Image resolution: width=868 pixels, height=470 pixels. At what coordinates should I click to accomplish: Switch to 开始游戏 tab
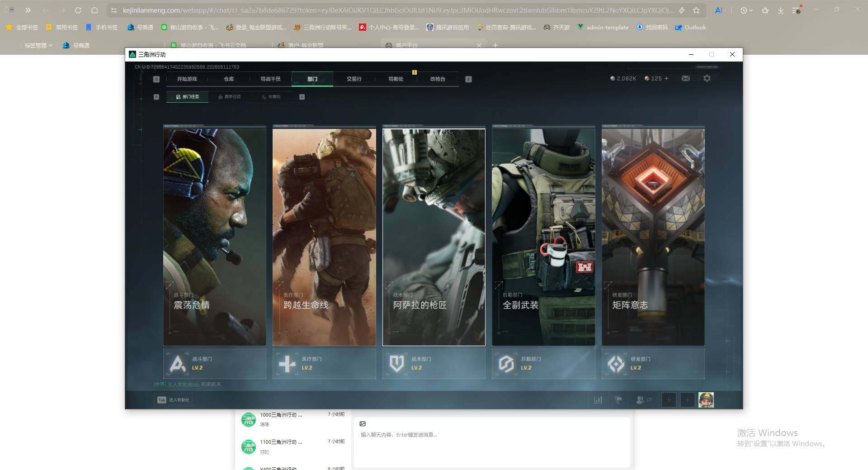point(187,79)
